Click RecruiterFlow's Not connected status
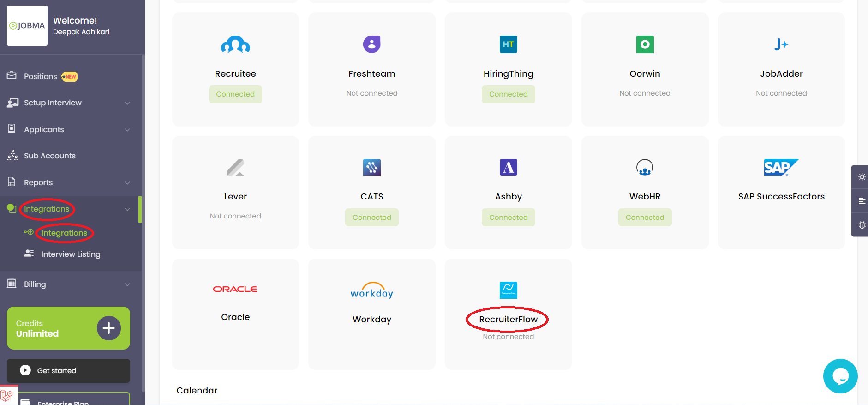Viewport: 868px width, 405px height. pos(509,337)
